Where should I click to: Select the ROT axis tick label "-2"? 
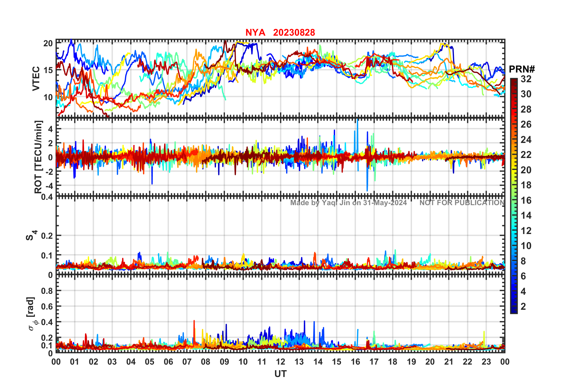[49, 171]
